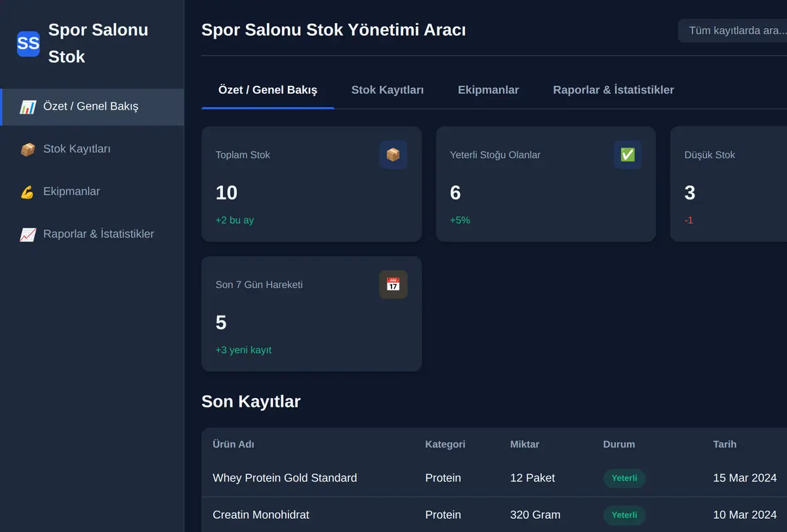Switch to the Özet / Genel Bakış tab

coord(268,90)
